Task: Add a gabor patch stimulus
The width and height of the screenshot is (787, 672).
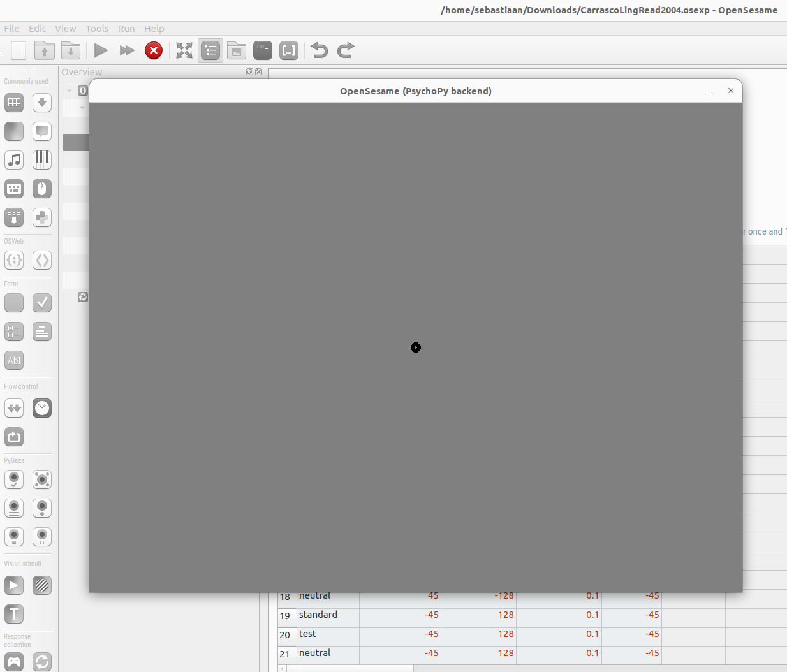Action: coord(42,585)
